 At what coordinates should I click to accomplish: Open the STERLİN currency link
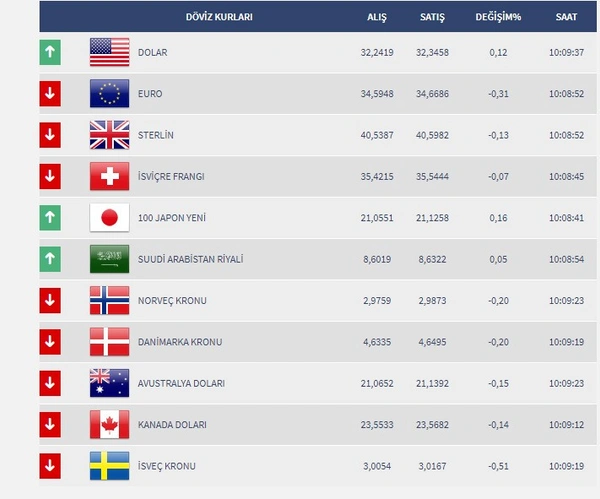(x=156, y=135)
